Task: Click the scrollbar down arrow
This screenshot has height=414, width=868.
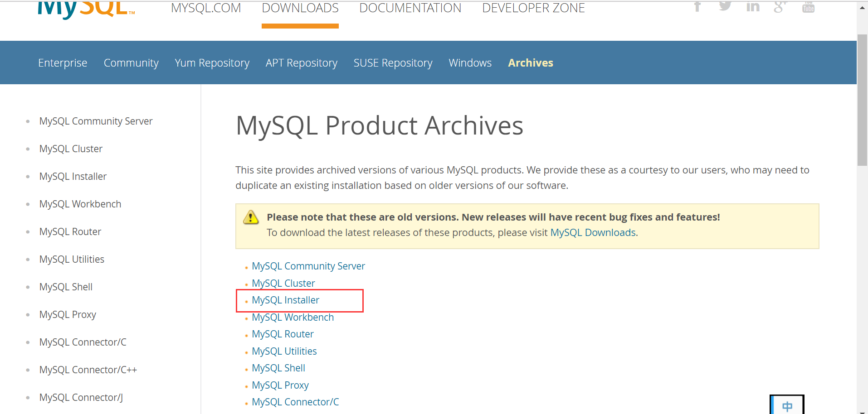Action: pos(862,412)
